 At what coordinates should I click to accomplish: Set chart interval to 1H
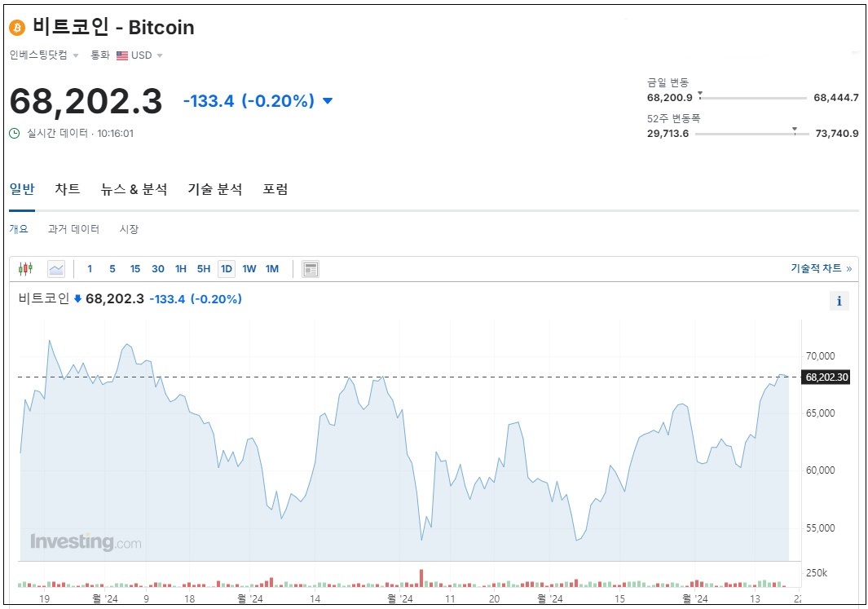181,269
